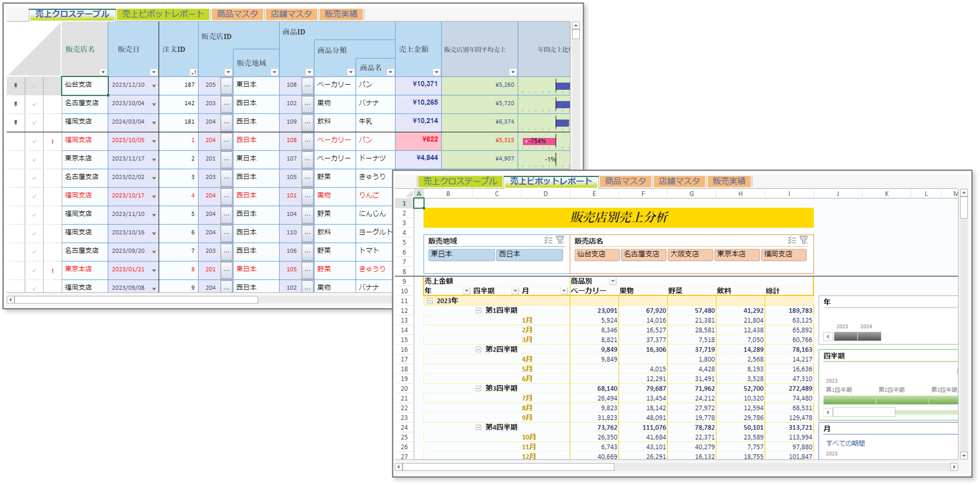Switch to 売上クロステーブル tab in the front window

(x=460, y=181)
